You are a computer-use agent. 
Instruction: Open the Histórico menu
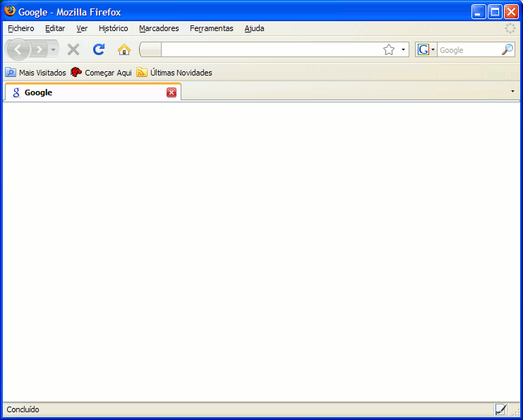[x=114, y=28]
